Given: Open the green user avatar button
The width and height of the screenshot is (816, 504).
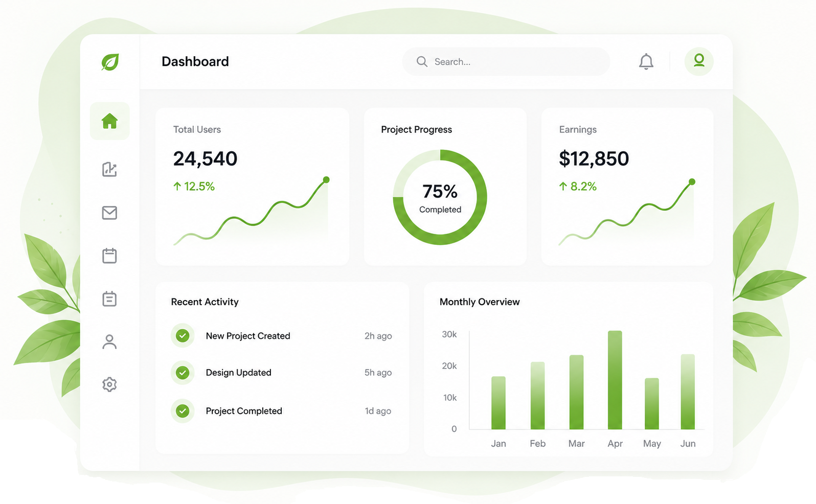Looking at the screenshot, I should (x=699, y=61).
